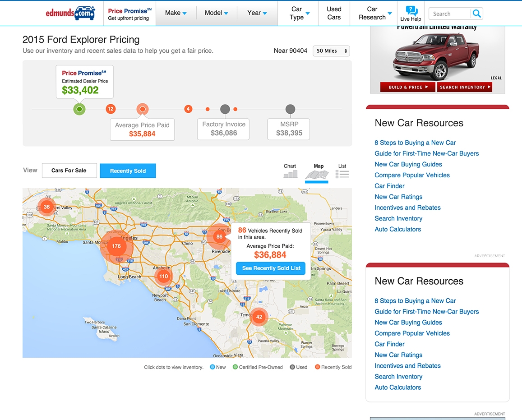Click See Recently Sold List button
The height and width of the screenshot is (420, 522).
pyautogui.click(x=271, y=268)
